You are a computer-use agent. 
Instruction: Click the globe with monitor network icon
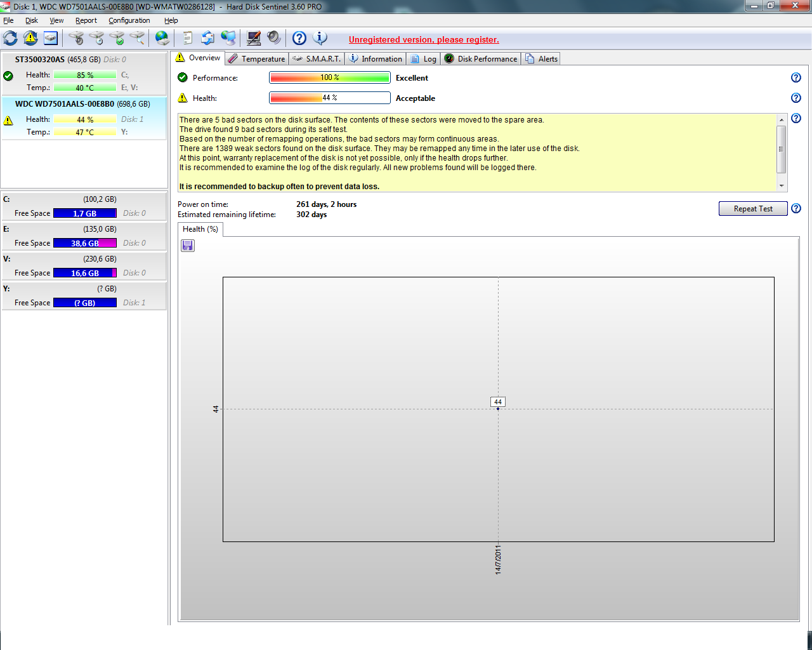point(228,38)
